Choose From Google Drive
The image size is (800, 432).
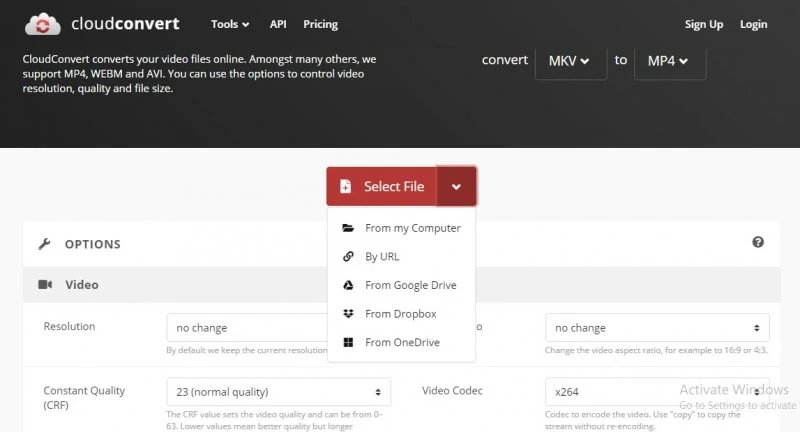(402, 285)
